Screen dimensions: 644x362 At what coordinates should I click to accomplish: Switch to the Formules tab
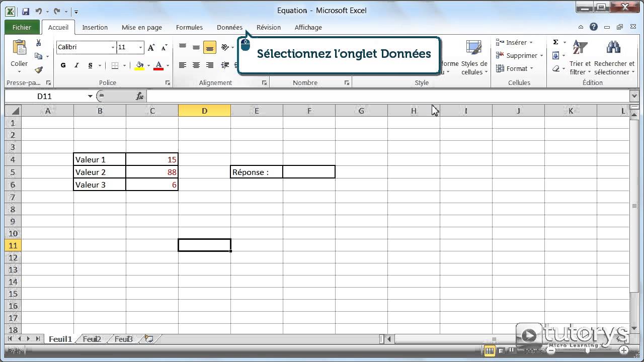pyautogui.click(x=189, y=27)
